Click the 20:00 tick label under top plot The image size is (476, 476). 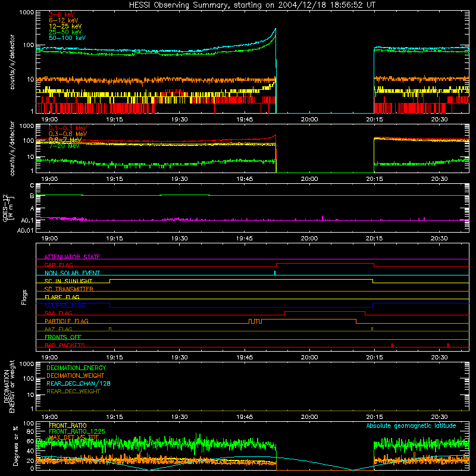[x=309, y=120]
